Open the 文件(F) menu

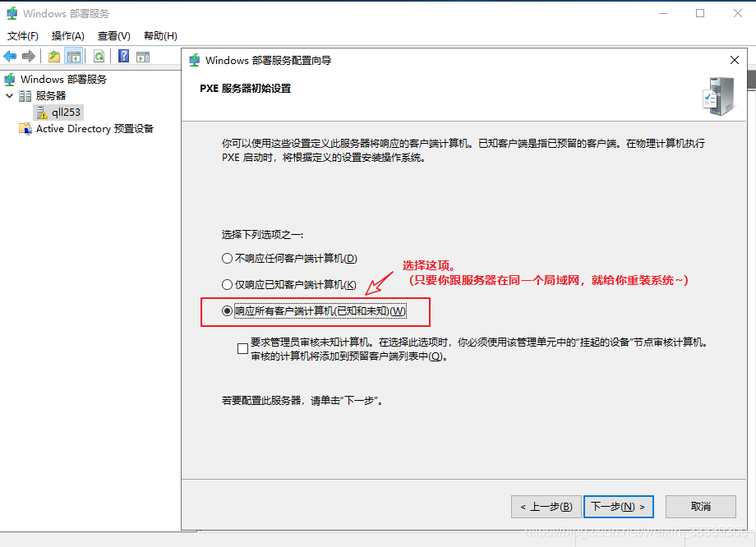[x=23, y=36]
